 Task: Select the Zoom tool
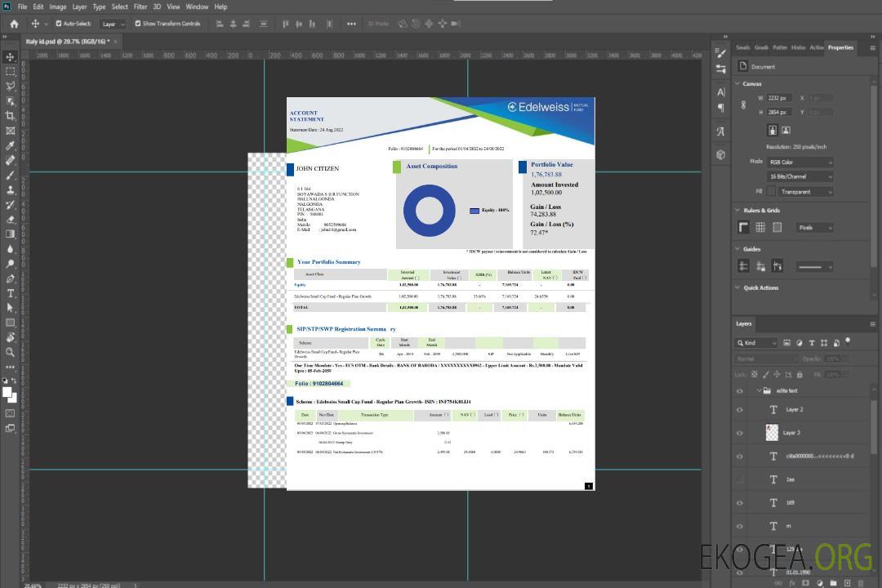point(11,352)
